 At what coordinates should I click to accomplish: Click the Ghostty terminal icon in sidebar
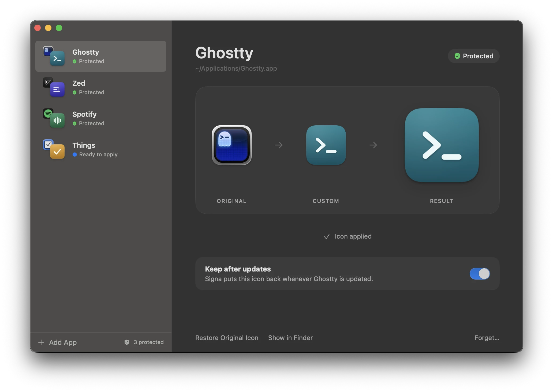57,58
